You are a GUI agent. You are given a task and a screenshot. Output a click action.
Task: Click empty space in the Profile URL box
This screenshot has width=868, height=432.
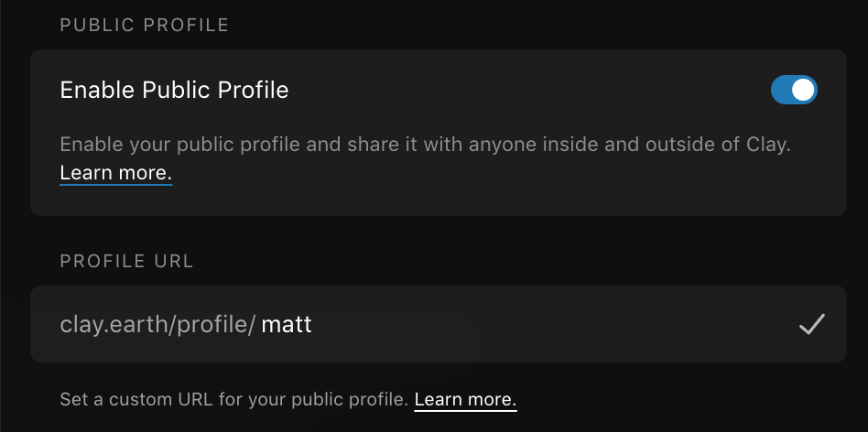549,324
